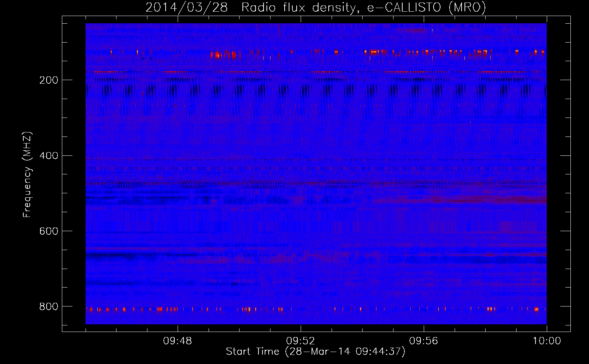Click the 09:52 time tick label
The height and width of the screenshot is (364, 589).
point(301,341)
